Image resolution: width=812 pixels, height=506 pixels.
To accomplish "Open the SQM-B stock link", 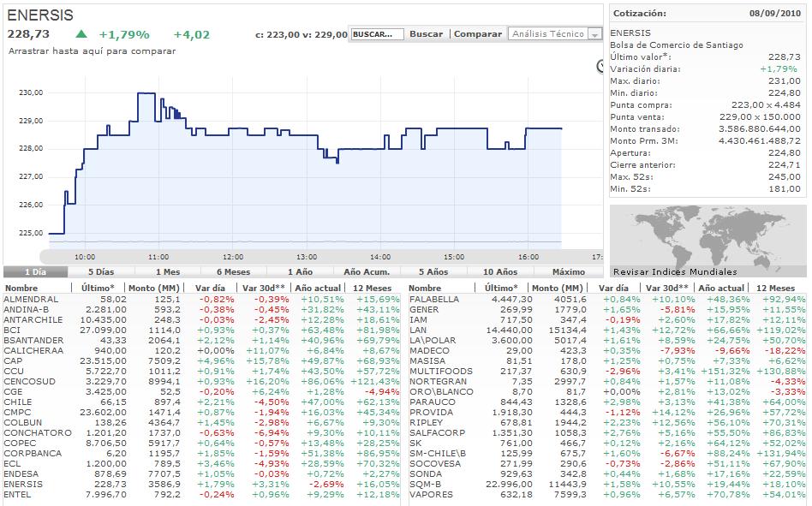I will [425, 484].
